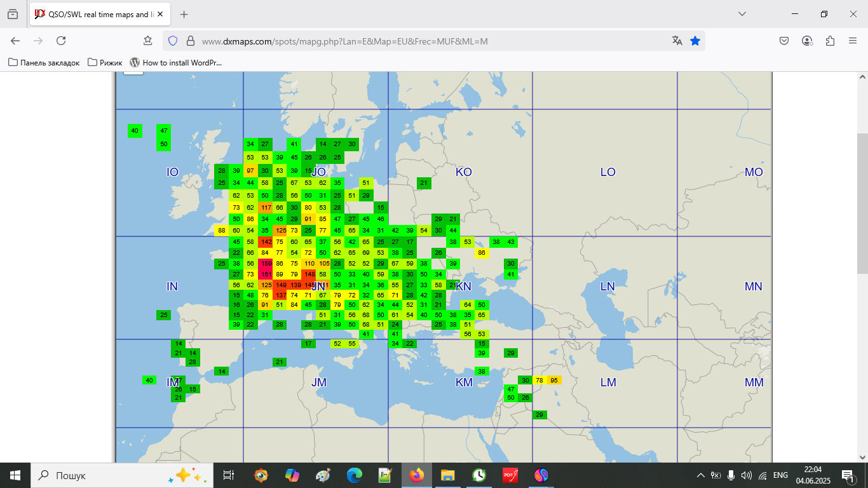This screenshot has height=488, width=868.
Task: Open the Панель закладок bookmarks folder
Action: (x=44, y=62)
